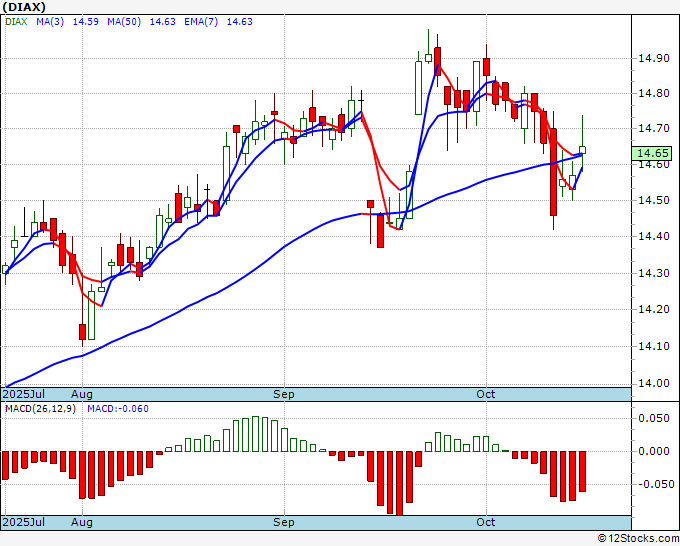
Task: Click Oct on the price chart axis
Action: 486,394
